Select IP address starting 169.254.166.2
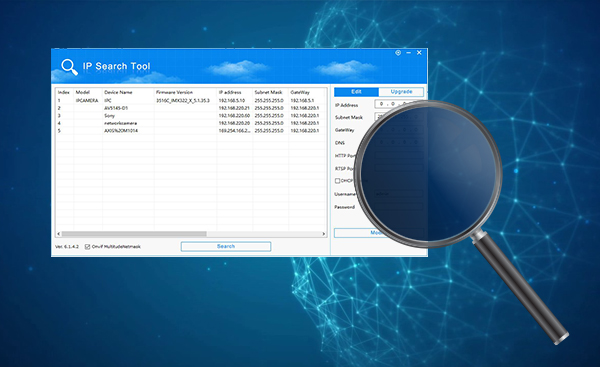 pyautogui.click(x=235, y=130)
